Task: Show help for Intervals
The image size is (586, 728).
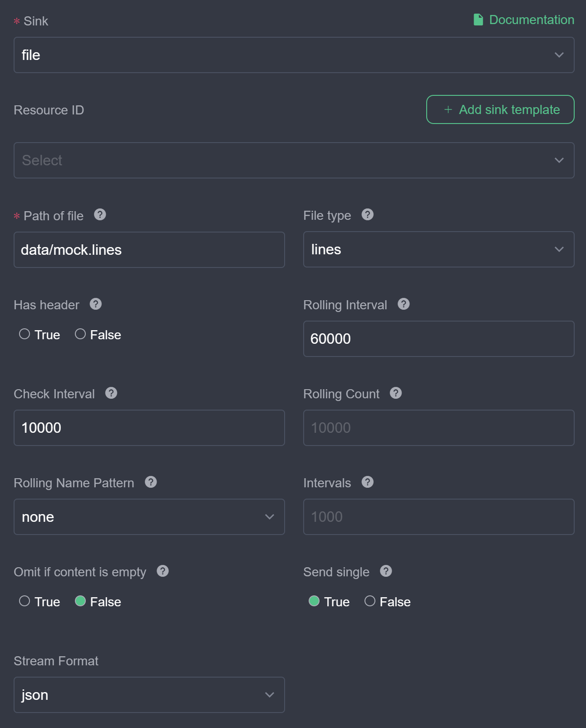Action: point(368,482)
